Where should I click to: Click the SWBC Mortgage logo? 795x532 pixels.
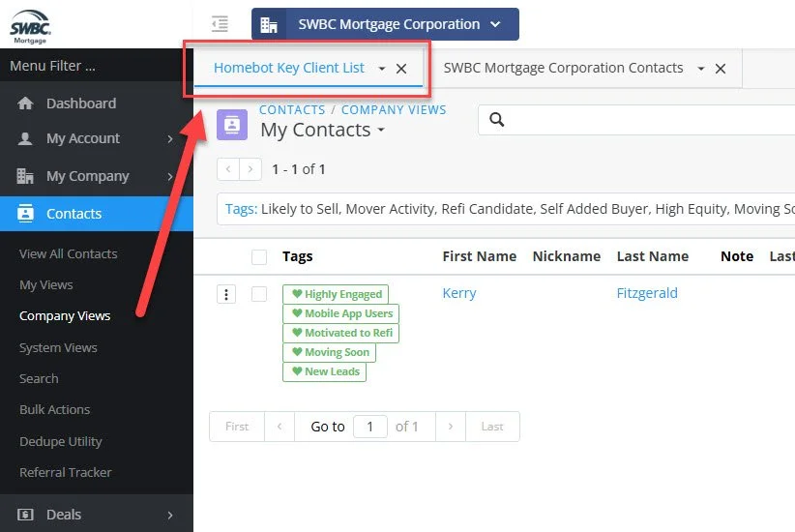[x=30, y=26]
